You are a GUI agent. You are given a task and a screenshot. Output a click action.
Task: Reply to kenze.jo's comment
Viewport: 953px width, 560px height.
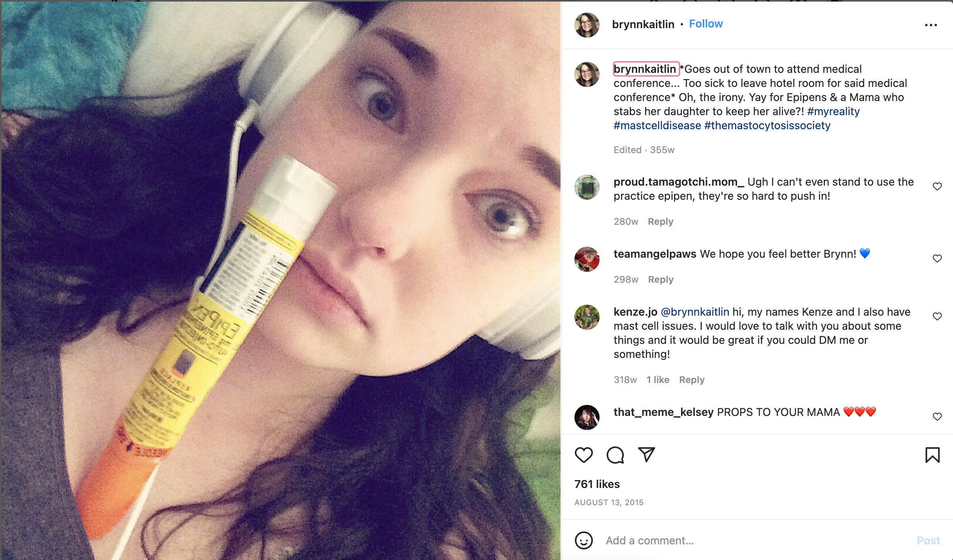click(692, 380)
